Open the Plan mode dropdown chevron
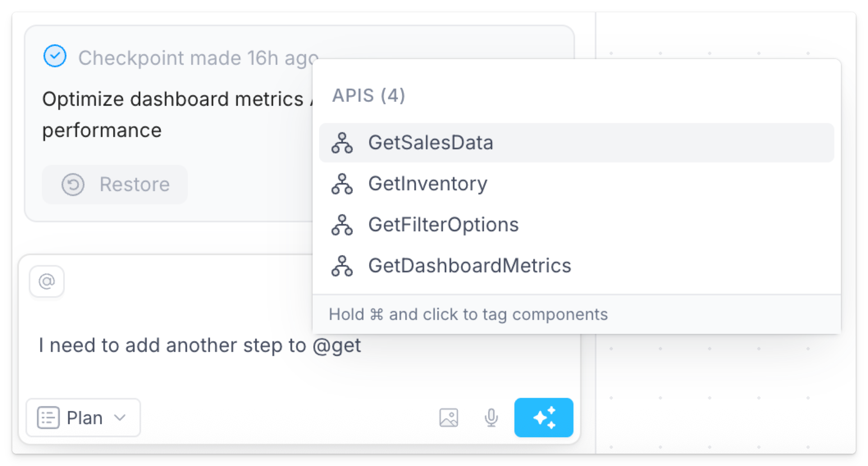Screen dimensions: 868x466 (x=120, y=418)
